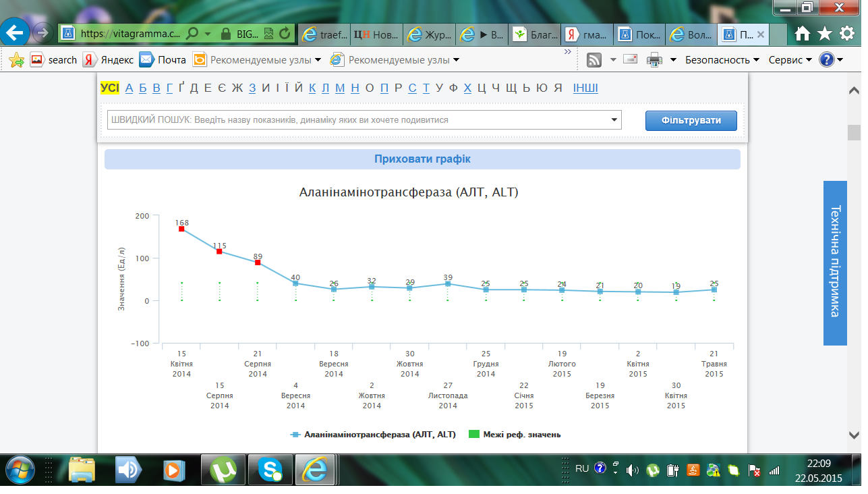
Task: Expand second Рекомендуемые узлы favorites dropdown
Action: [x=456, y=60]
